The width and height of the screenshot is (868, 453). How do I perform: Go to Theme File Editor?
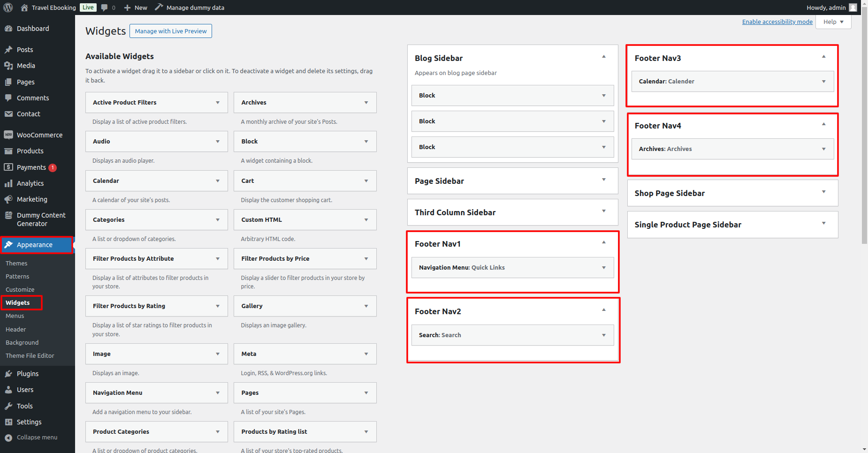[x=30, y=356]
